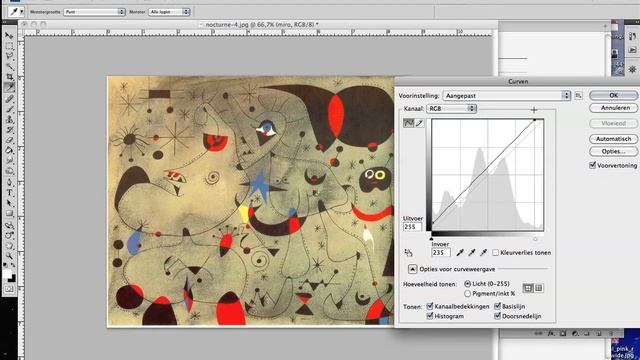
Task: Select the Clone Stamp tool
Action: pos(9,120)
